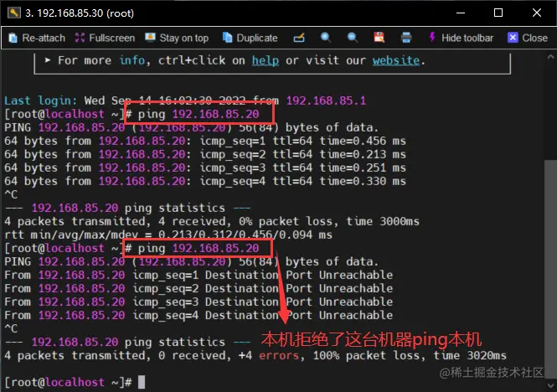
Task: Click 'rtt min/avg/max/mdev' statistics line
Action: [x=168, y=235]
